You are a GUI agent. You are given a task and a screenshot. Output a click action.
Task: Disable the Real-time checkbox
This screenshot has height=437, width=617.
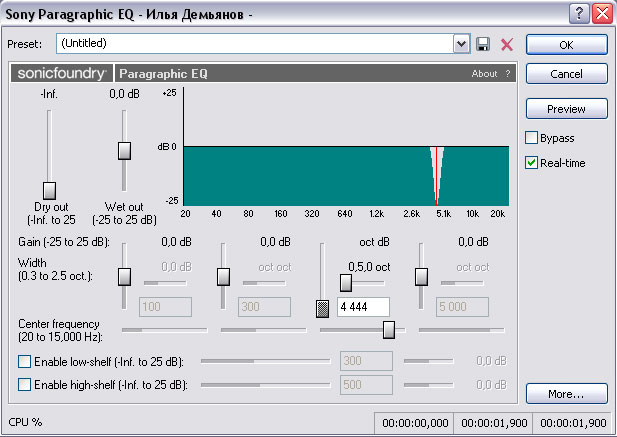click(531, 162)
